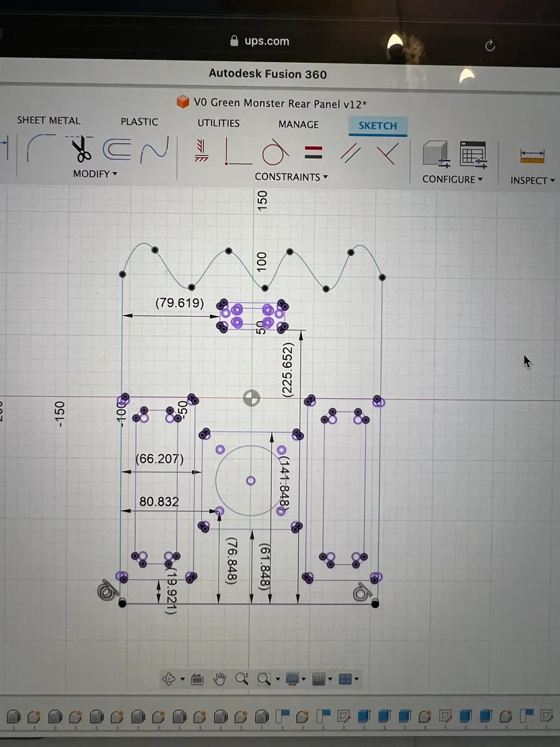The image size is (560, 747).
Task: Reload the page in the browser bar
Action: (x=490, y=45)
